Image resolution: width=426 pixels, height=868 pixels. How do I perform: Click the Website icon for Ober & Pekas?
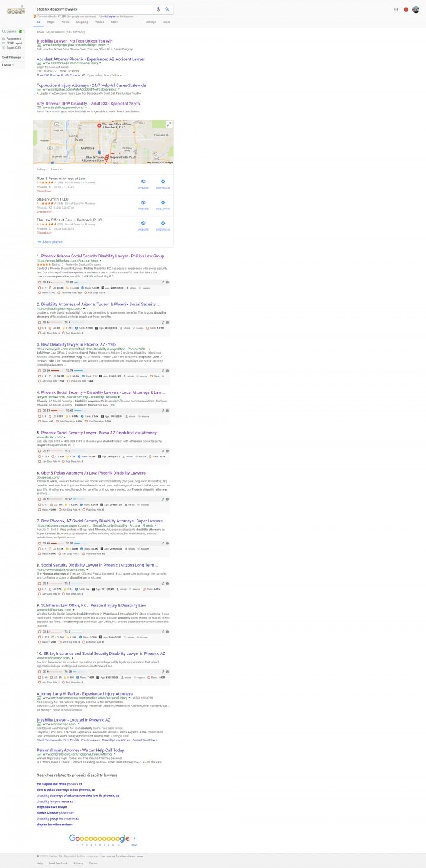[143, 182]
